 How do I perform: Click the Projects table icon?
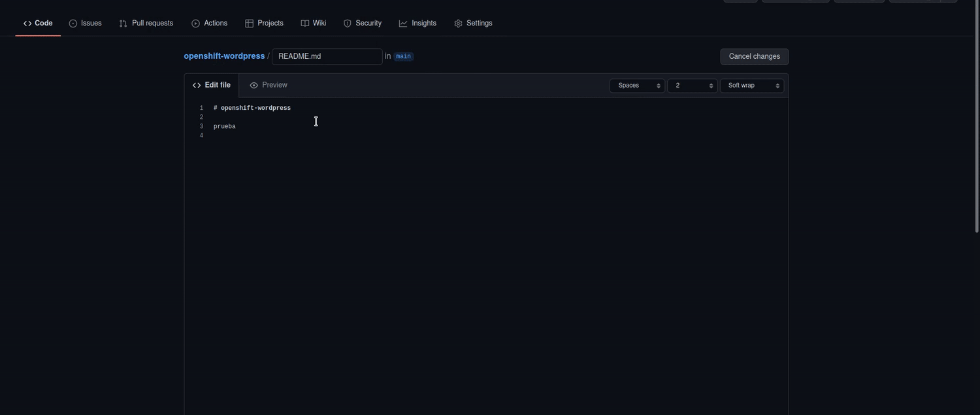[x=249, y=24]
